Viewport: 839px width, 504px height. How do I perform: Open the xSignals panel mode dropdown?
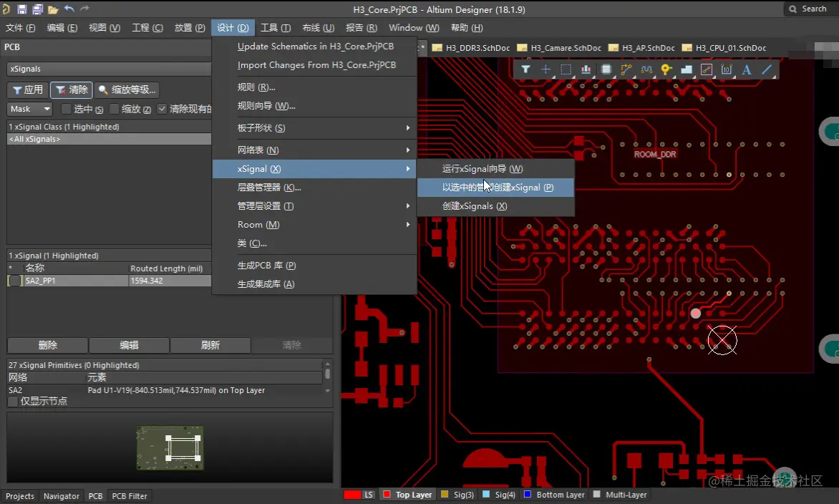point(109,69)
